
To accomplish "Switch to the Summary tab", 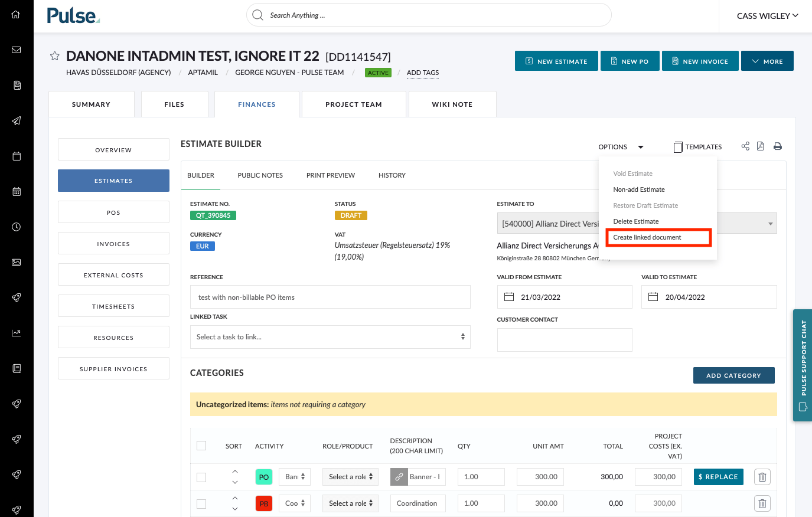I will coord(92,104).
